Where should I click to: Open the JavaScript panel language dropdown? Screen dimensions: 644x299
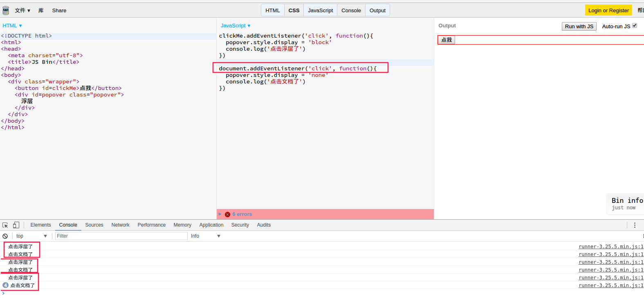(236, 26)
